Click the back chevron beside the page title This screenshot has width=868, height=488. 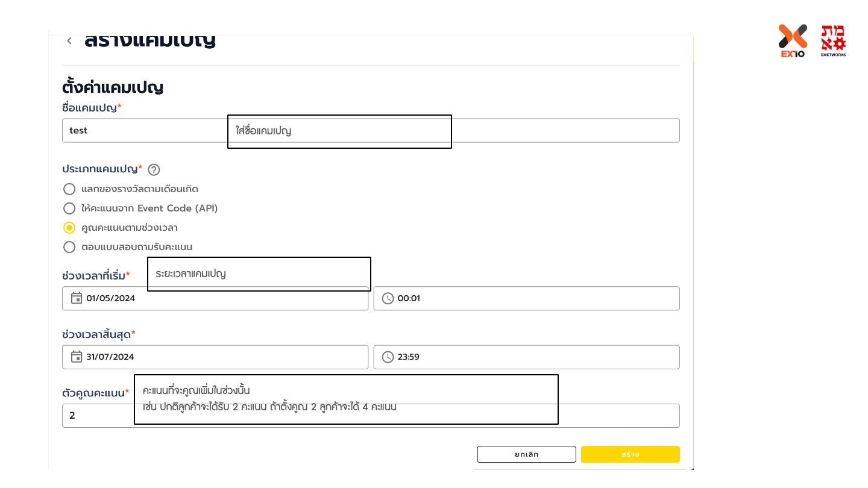(x=69, y=41)
